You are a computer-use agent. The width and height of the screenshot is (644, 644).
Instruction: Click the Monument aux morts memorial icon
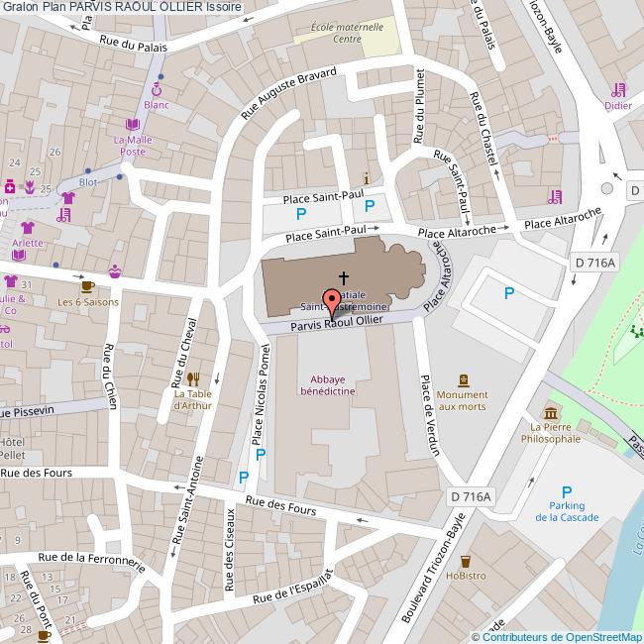tap(463, 380)
